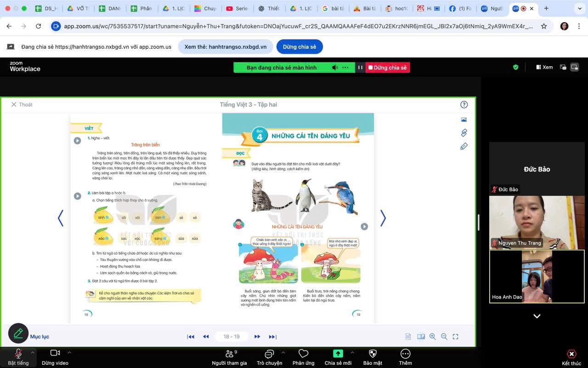Click the link icon in ebook sidebar
The width and height of the screenshot is (588, 368).
pos(464,133)
